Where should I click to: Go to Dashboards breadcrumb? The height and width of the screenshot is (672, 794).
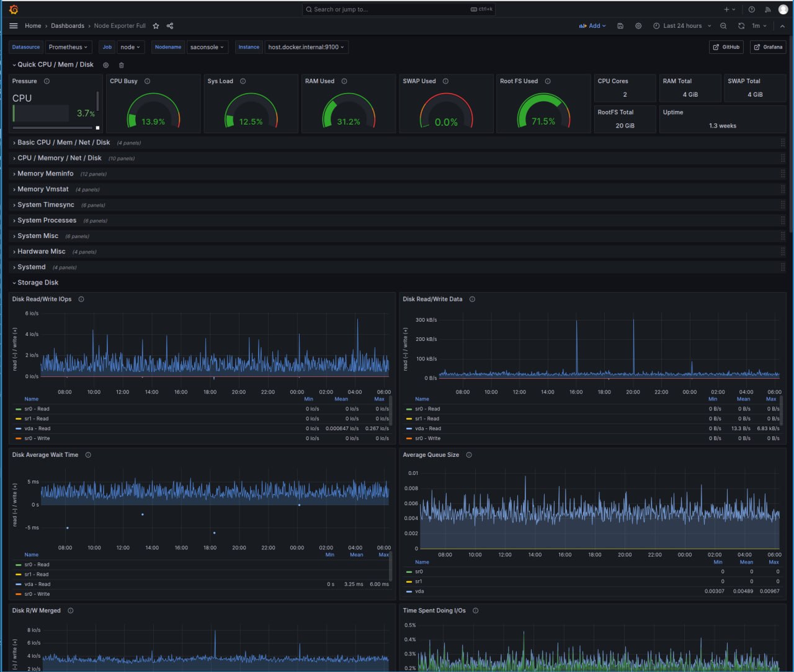tap(68, 26)
